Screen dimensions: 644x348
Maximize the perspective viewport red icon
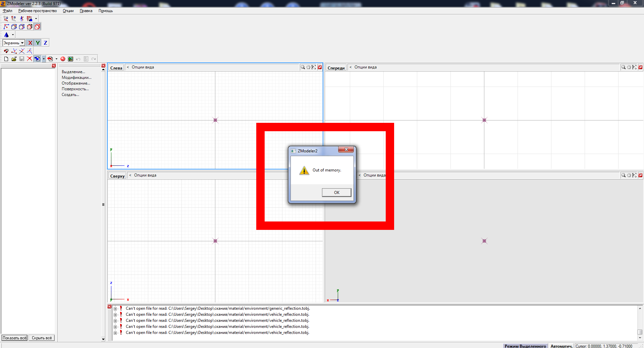click(x=640, y=175)
